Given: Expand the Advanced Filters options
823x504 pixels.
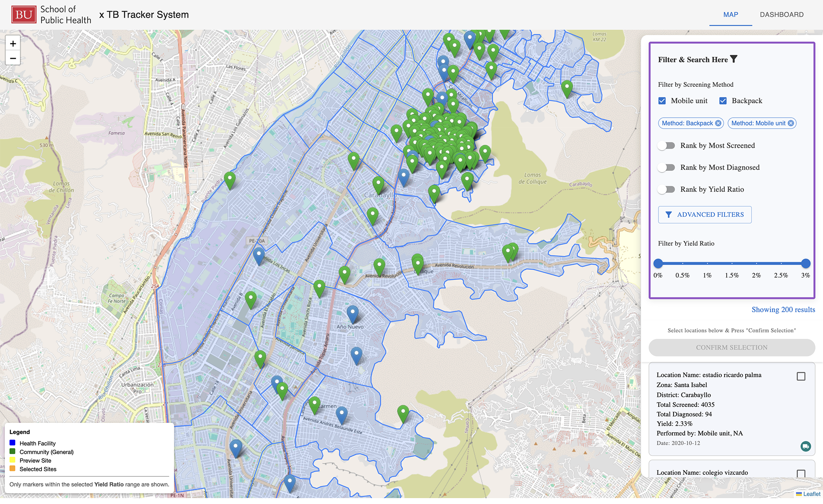Looking at the screenshot, I should pyautogui.click(x=704, y=215).
